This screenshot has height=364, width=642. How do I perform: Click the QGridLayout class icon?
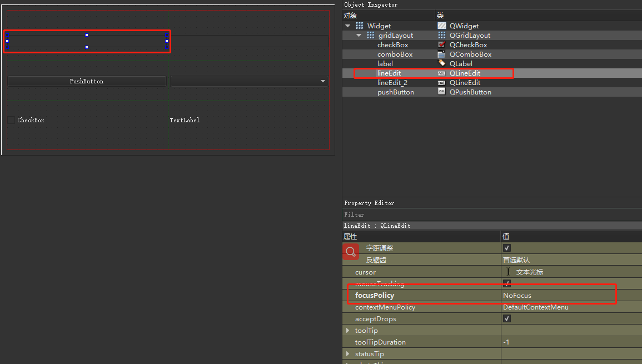click(441, 35)
